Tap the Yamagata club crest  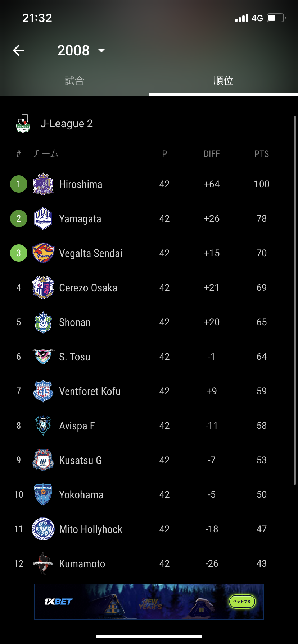tap(43, 218)
